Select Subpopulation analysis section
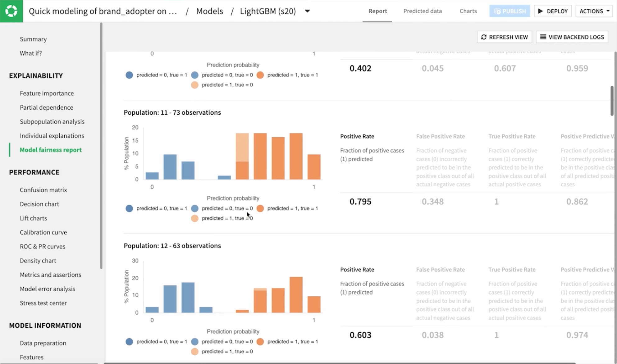 point(52,121)
